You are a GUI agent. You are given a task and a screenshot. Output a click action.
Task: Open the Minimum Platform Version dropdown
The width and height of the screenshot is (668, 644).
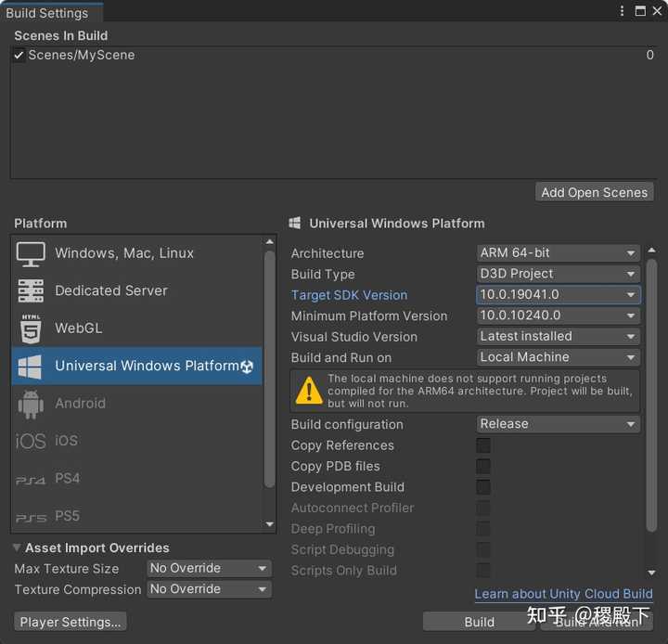(x=559, y=316)
